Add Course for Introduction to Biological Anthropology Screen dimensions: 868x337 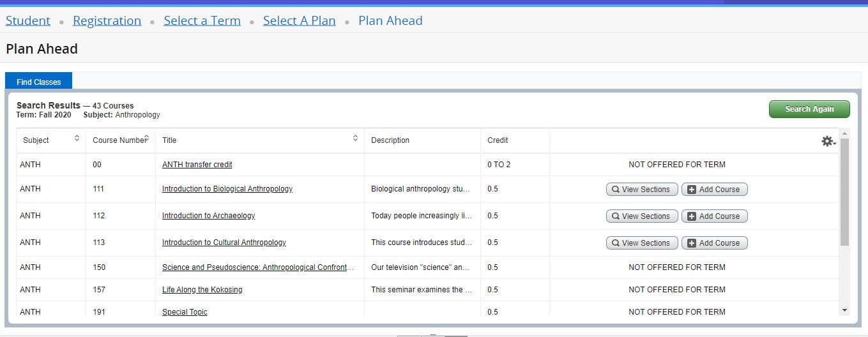point(714,190)
